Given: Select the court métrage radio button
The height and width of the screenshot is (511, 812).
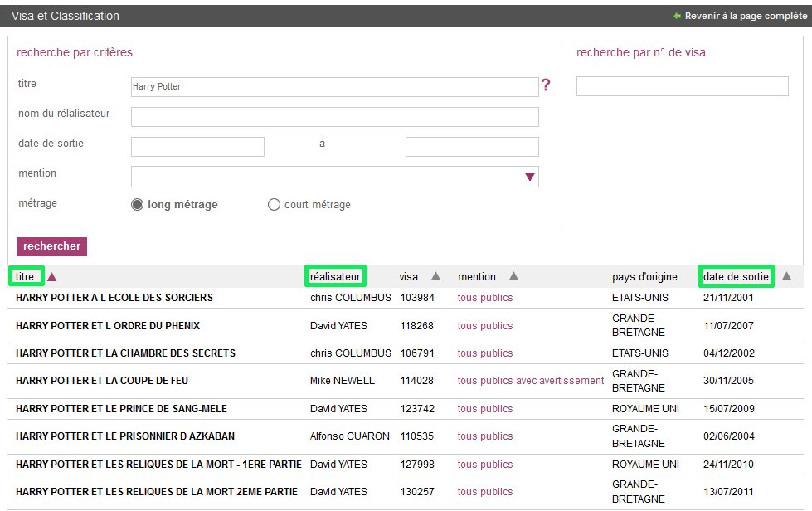Looking at the screenshot, I should point(274,205).
